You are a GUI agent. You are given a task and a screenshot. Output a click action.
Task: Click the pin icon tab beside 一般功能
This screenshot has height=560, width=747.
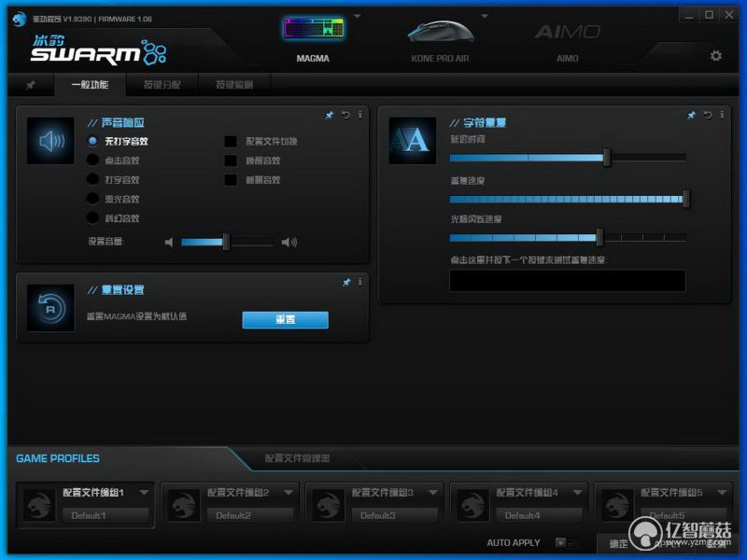coord(31,85)
